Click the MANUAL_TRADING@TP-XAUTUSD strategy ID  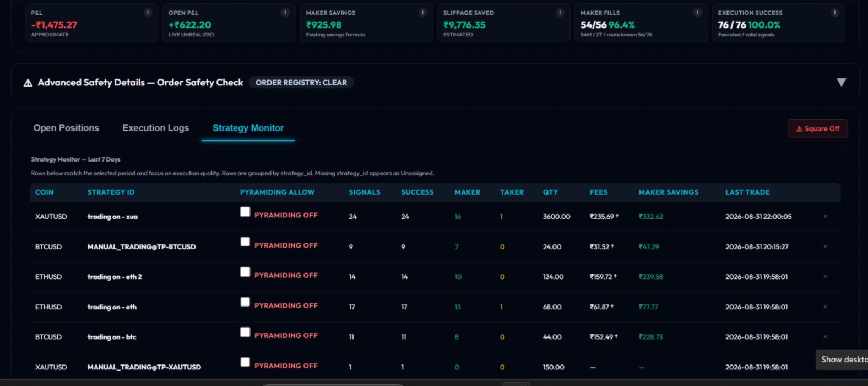click(144, 367)
